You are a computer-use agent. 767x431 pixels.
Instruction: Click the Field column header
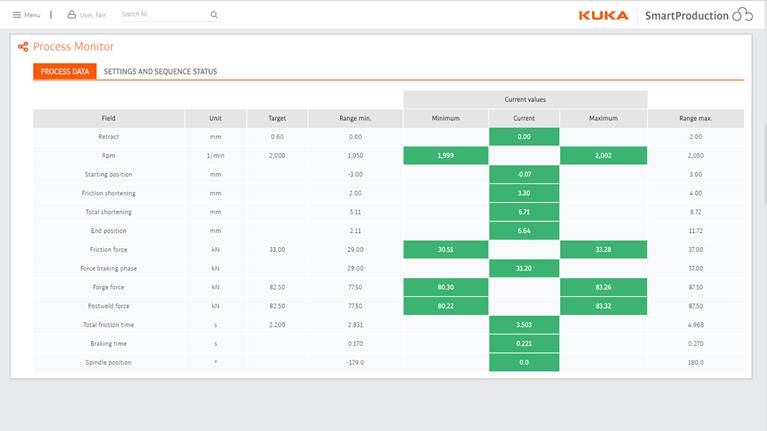(108, 118)
